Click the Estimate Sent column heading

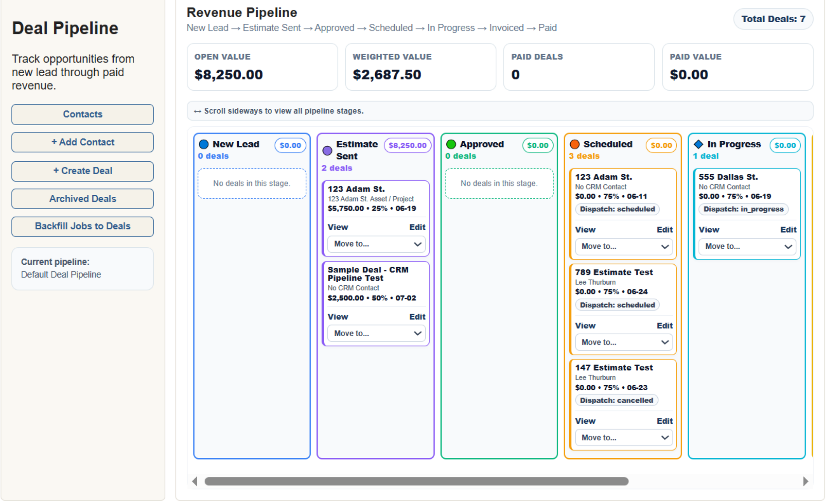(x=357, y=150)
